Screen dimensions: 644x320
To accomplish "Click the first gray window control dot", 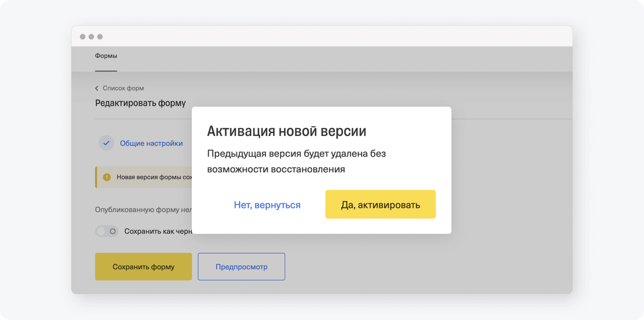I will (x=83, y=37).
